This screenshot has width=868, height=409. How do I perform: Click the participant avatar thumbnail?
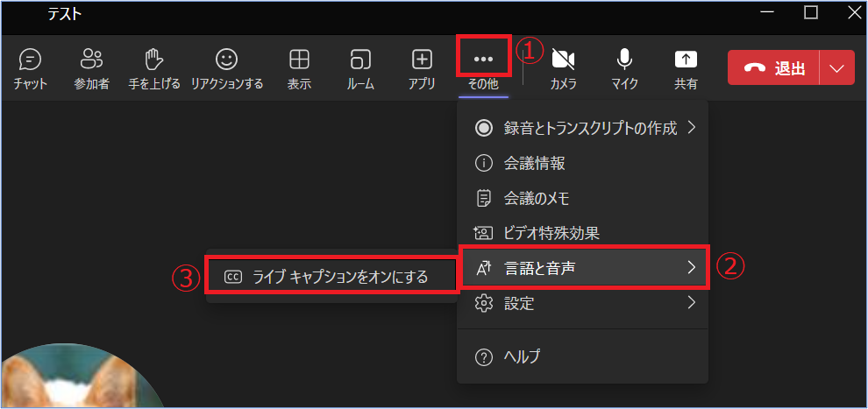83,381
